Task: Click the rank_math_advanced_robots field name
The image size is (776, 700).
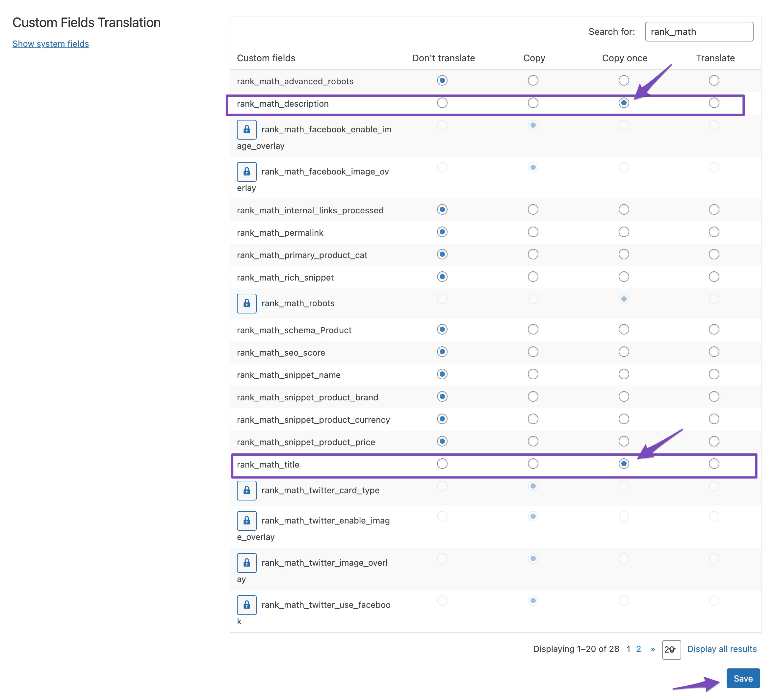Action: click(x=295, y=82)
